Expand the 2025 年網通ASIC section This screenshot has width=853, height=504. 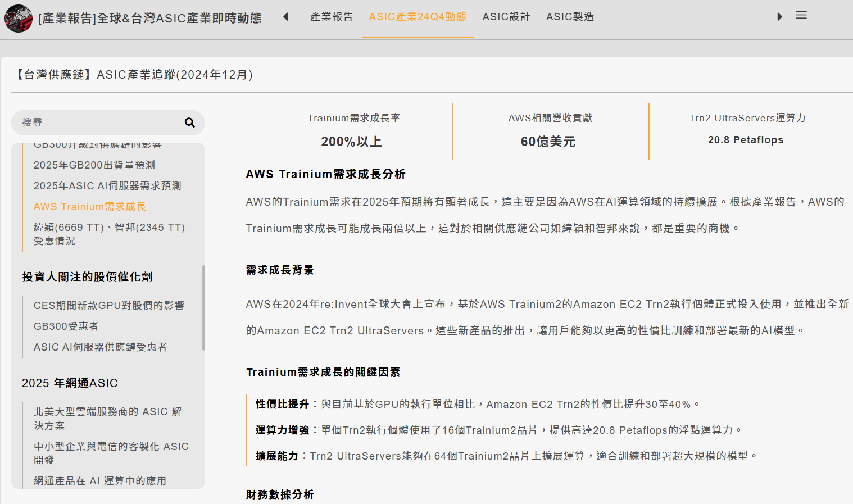(69, 383)
